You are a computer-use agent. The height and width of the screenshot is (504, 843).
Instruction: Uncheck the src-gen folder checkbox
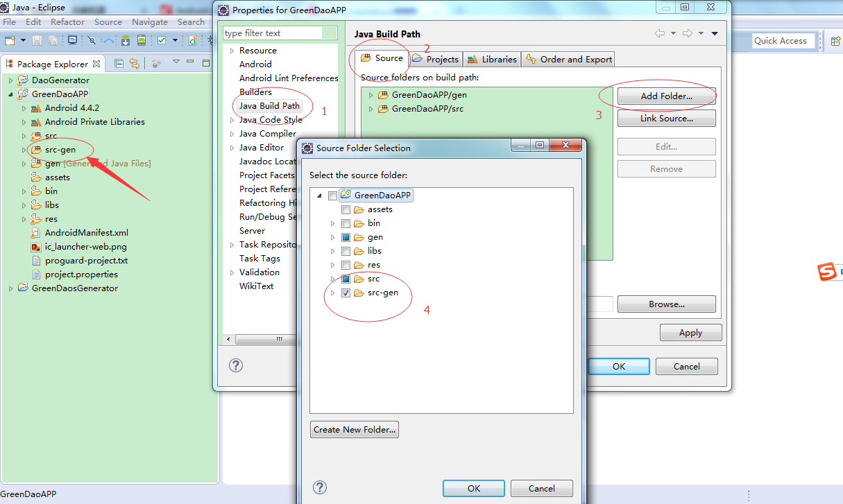(x=346, y=293)
